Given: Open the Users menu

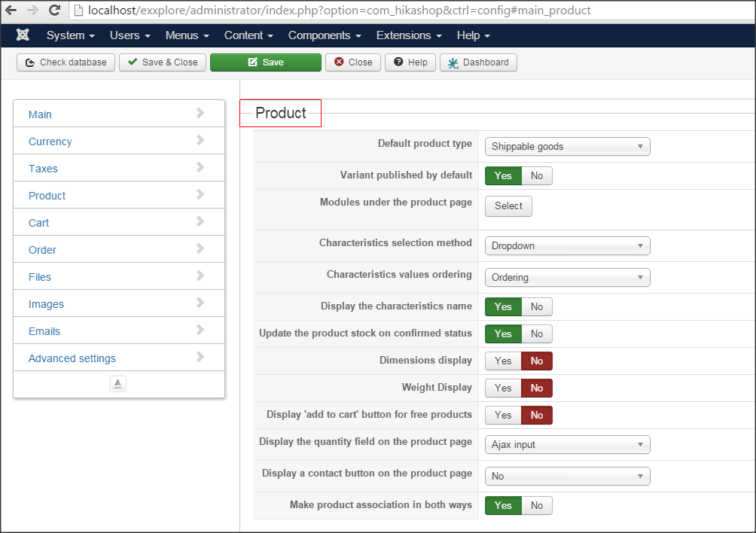Looking at the screenshot, I should pyautogui.click(x=130, y=35).
